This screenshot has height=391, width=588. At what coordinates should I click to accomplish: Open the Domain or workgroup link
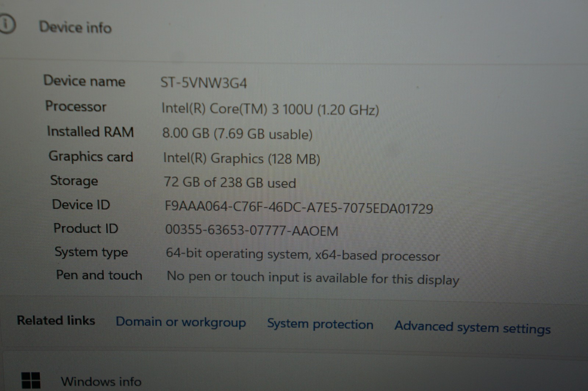(x=181, y=322)
